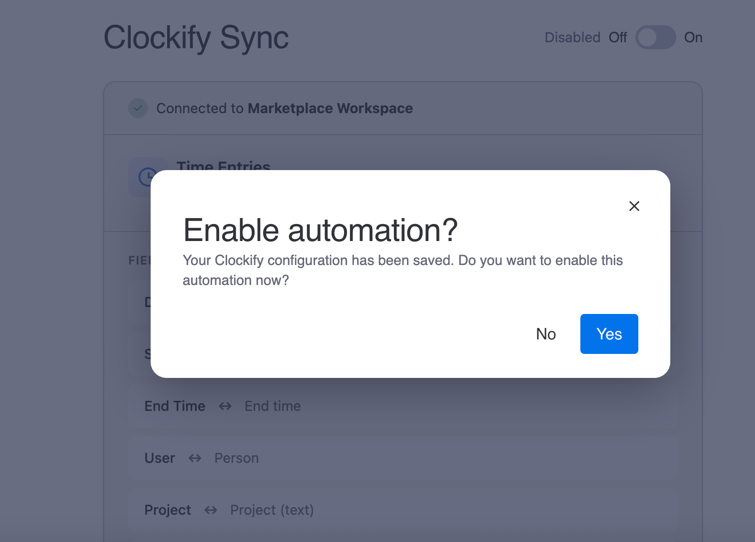755x542 pixels.
Task: Click the Project row label
Action: (x=168, y=510)
